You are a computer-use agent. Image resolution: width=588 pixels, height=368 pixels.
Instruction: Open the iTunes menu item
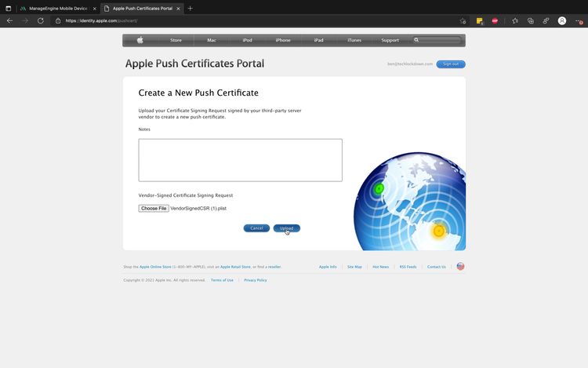(x=354, y=40)
